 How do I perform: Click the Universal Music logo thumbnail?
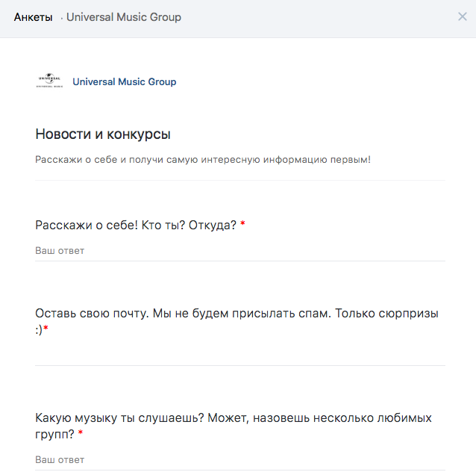(x=49, y=81)
